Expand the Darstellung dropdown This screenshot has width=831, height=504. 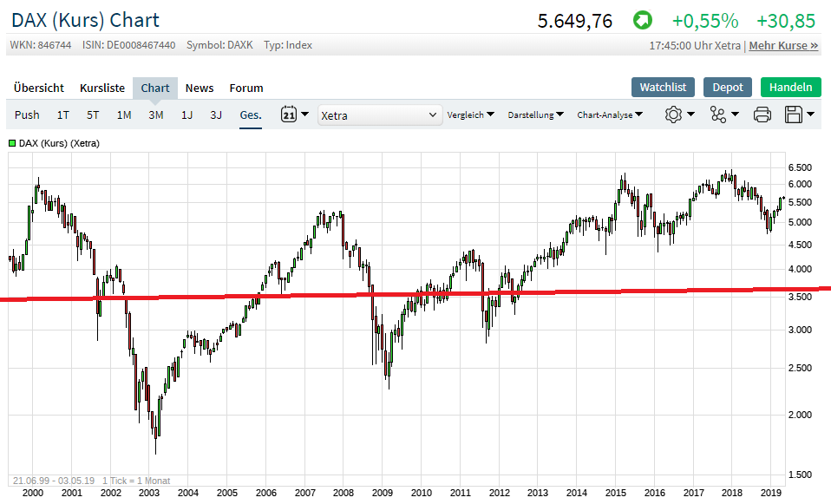point(535,115)
